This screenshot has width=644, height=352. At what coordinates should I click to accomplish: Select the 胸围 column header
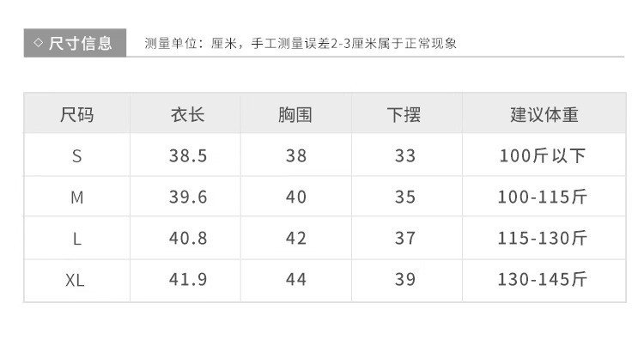pos(295,114)
